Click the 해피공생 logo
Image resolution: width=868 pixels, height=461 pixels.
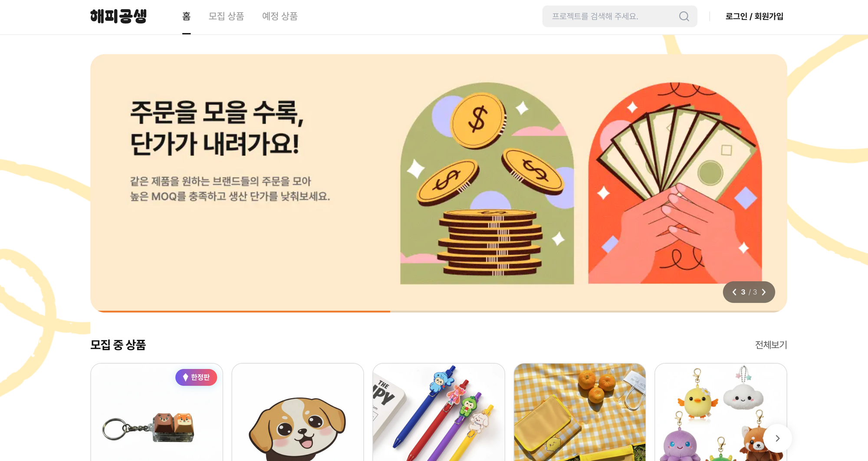[118, 16]
